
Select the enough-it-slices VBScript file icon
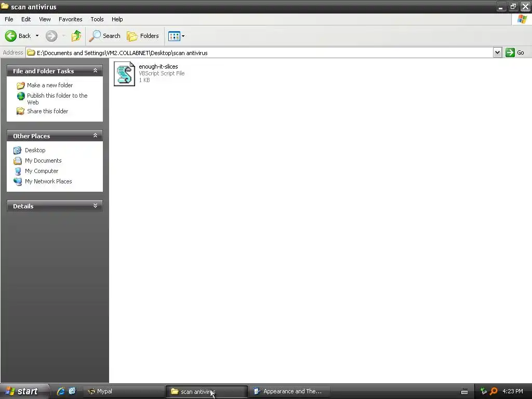click(124, 74)
